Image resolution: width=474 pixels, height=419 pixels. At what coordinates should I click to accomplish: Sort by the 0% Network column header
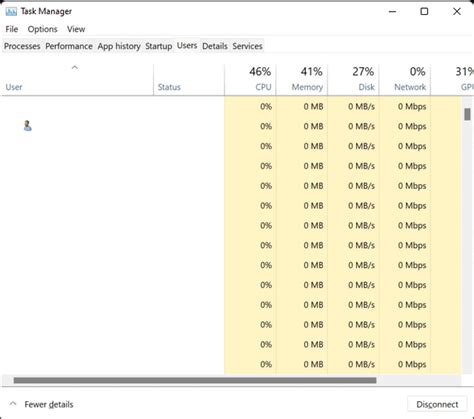point(405,80)
